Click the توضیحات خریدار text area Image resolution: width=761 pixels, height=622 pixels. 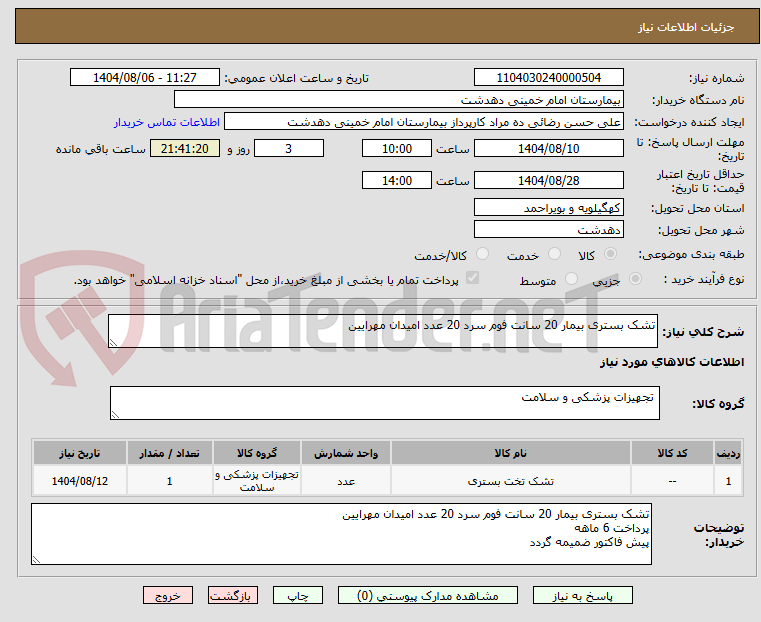[x=341, y=534]
